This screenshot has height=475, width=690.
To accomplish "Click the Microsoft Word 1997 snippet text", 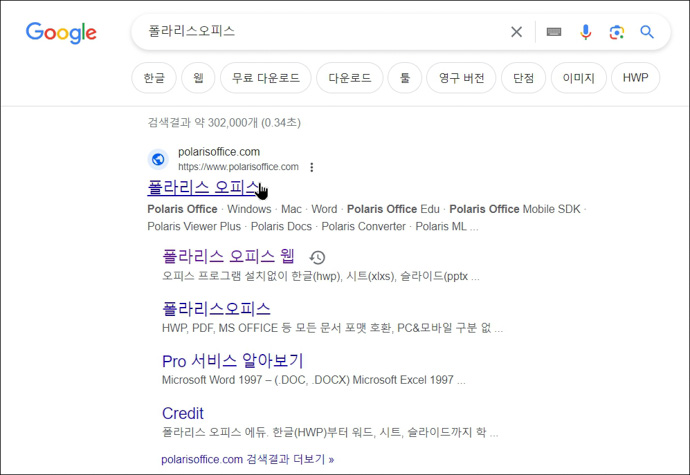I will (313, 380).
